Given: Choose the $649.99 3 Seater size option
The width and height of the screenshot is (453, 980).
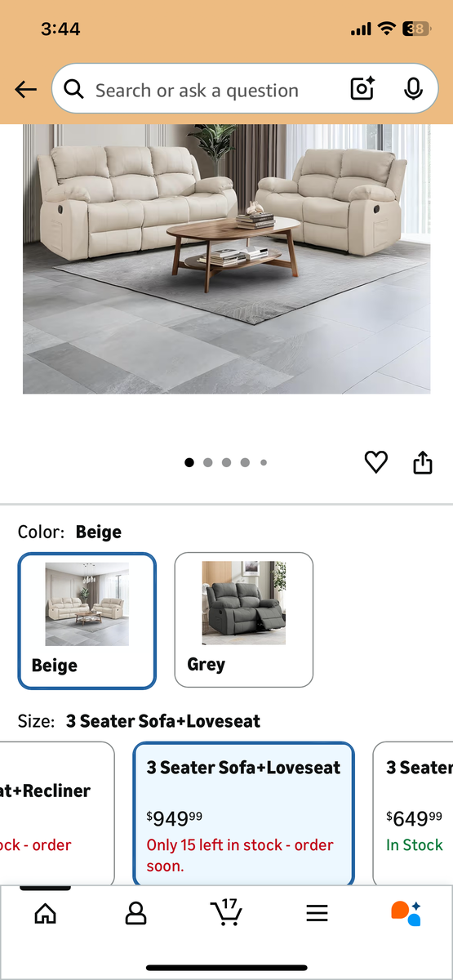Looking at the screenshot, I should (x=413, y=813).
